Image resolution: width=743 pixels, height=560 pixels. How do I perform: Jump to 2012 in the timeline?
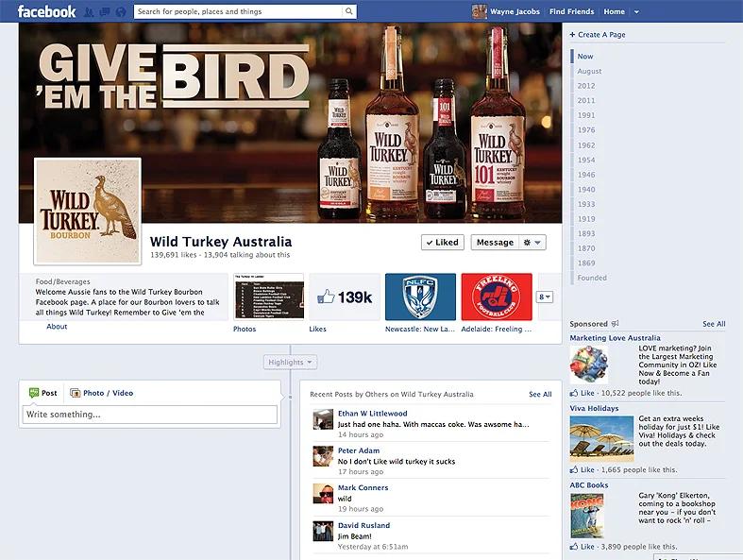(586, 86)
